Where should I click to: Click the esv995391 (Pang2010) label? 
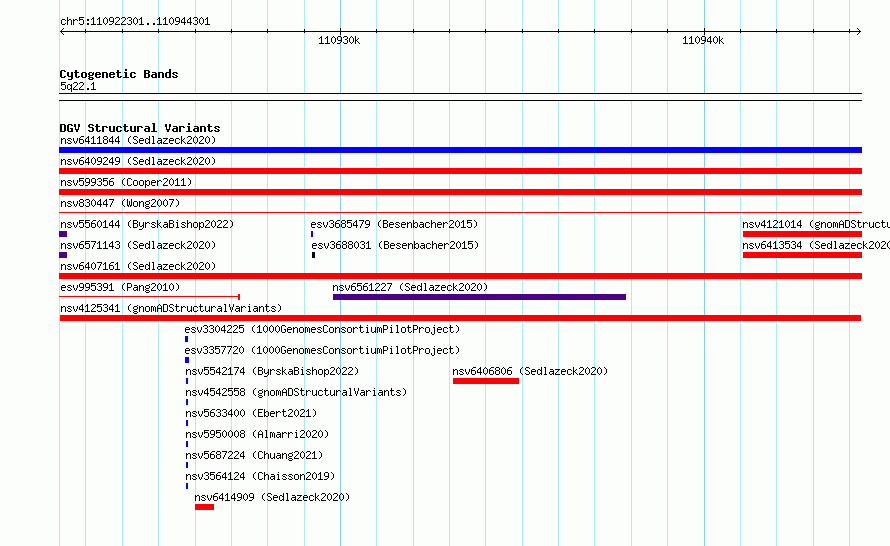(120, 287)
